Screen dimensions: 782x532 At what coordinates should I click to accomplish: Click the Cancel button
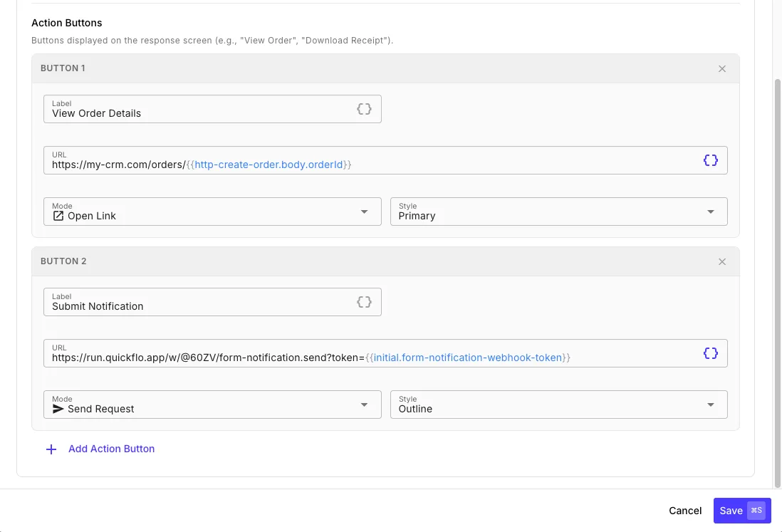[x=684, y=510]
